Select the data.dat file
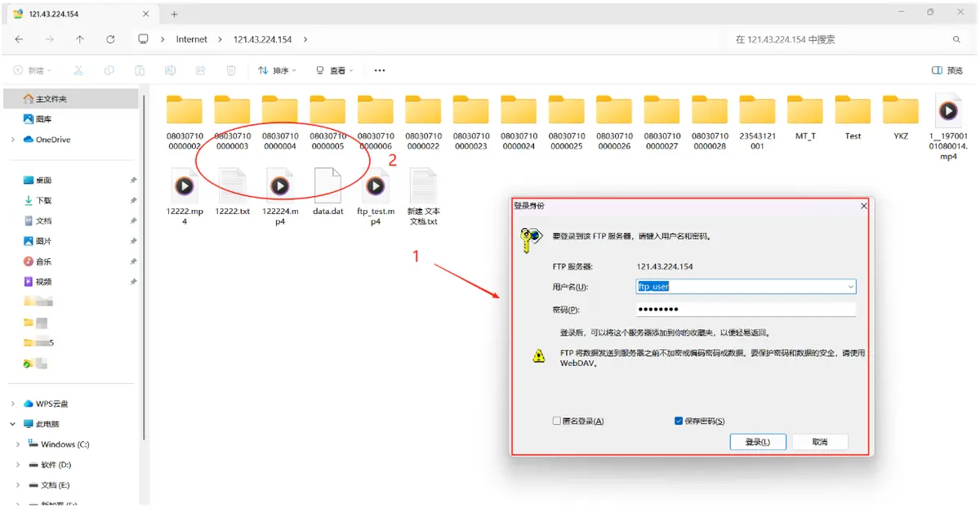 coord(327,191)
